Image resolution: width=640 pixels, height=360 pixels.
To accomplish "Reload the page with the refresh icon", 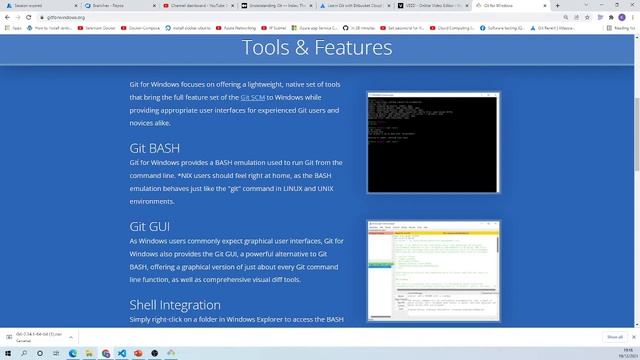I will [x=28, y=18].
